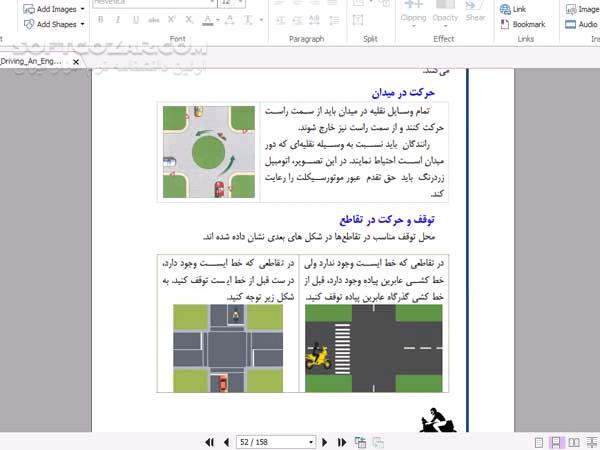600x450 pixels.
Task: Toggle Underline formatting
Action: click(136, 20)
